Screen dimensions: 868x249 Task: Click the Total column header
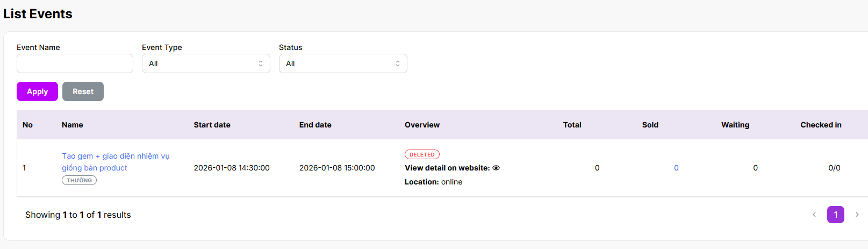coord(572,125)
